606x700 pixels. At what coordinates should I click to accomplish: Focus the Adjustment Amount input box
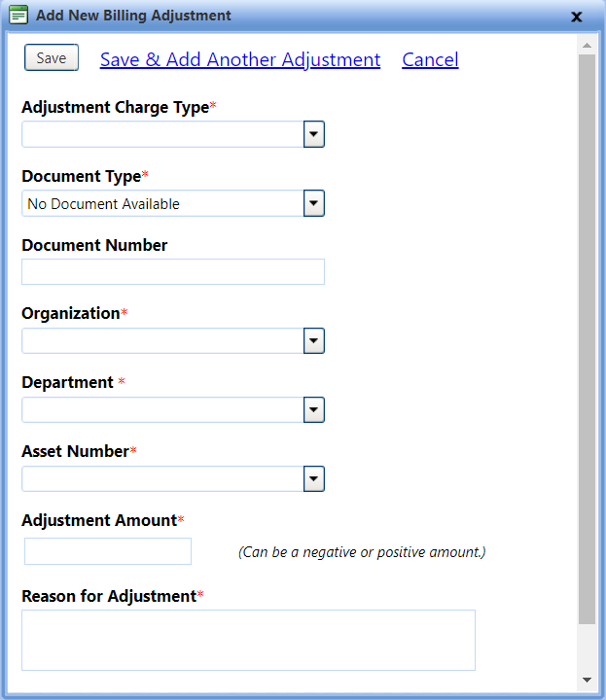(x=108, y=551)
